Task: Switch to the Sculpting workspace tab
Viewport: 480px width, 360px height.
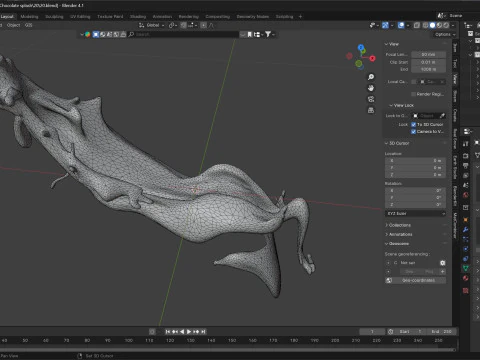Action: pos(54,16)
